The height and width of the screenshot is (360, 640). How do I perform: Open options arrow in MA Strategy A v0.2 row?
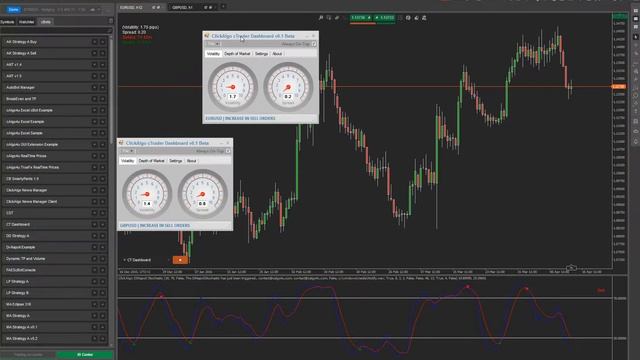(102, 339)
